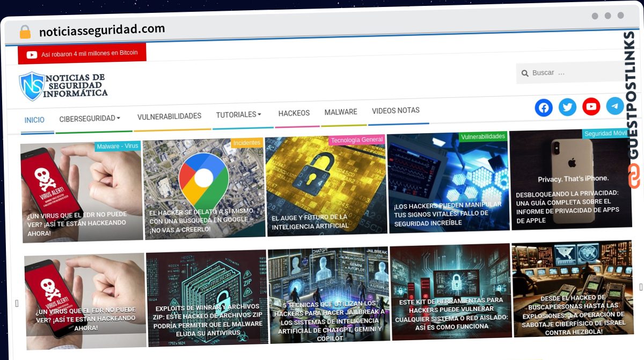The height and width of the screenshot is (360, 644).
Task: Open the Telegram social icon
Action: 615,106
